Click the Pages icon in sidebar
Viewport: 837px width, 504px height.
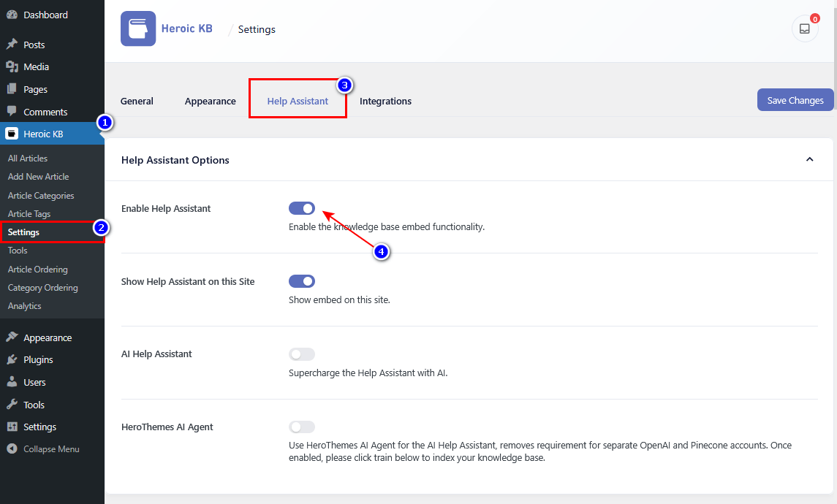point(12,89)
